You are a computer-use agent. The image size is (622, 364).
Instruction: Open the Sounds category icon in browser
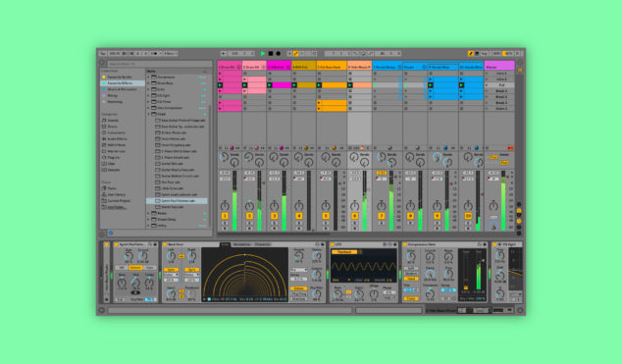click(x=104, y=120)
